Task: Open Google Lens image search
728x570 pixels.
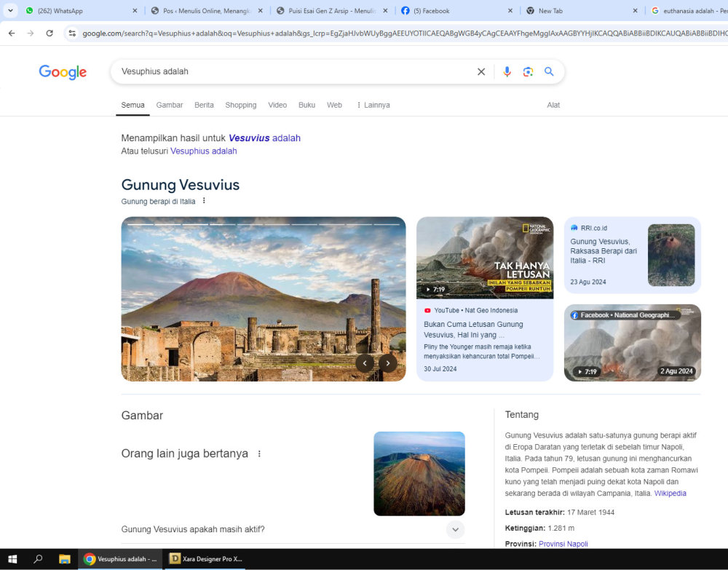Action: pos(528,71)
